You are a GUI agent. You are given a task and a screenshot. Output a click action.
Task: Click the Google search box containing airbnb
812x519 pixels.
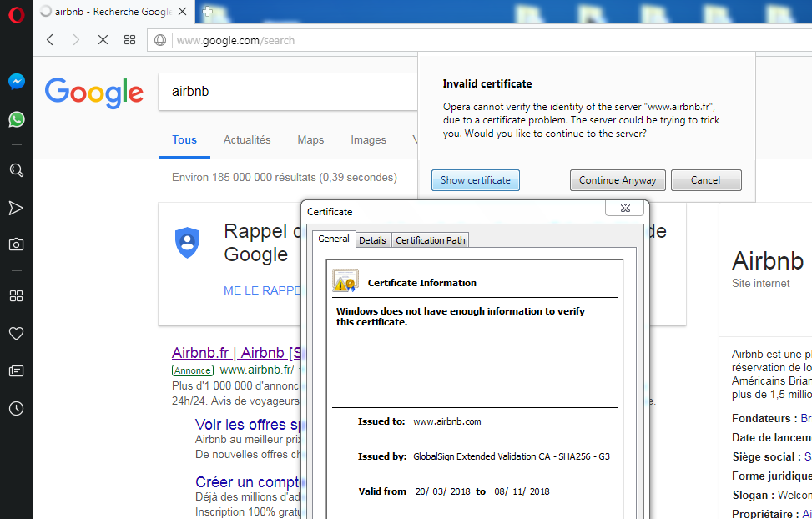(288, 92)
